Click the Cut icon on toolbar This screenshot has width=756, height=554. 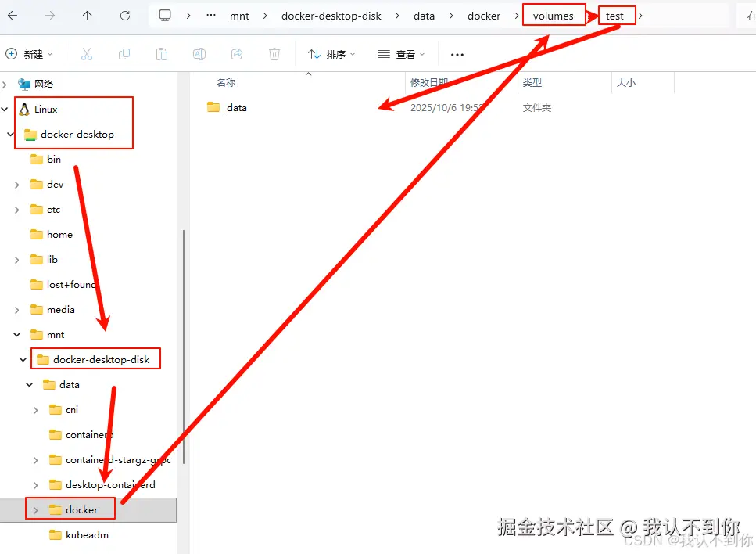pyautogui.click(x=87, y=53)
